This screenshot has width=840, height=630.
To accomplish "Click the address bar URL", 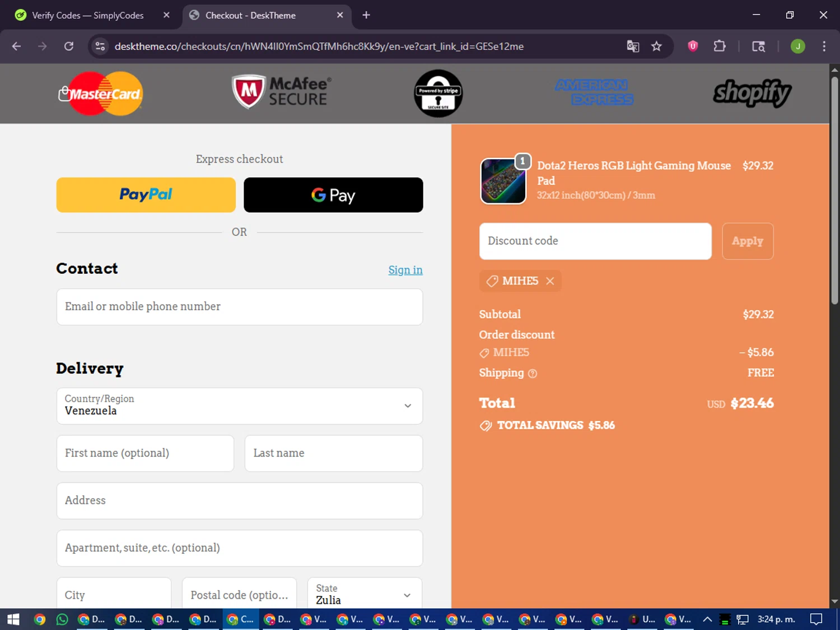I will (319, 46).
